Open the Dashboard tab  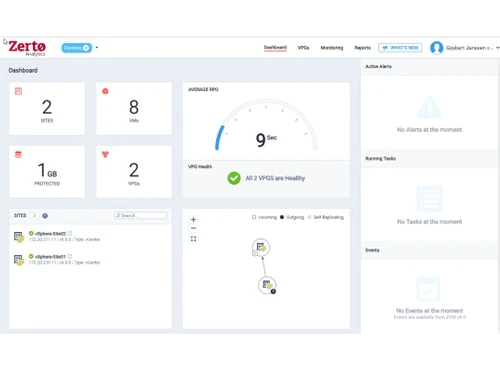coord(275,48)
